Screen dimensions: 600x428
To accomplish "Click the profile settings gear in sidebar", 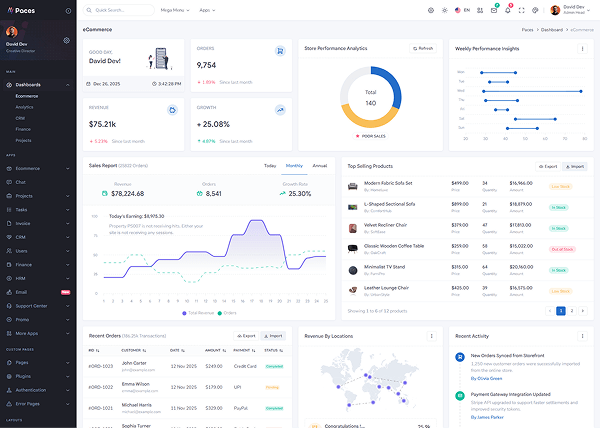I will tap(67, 41).
